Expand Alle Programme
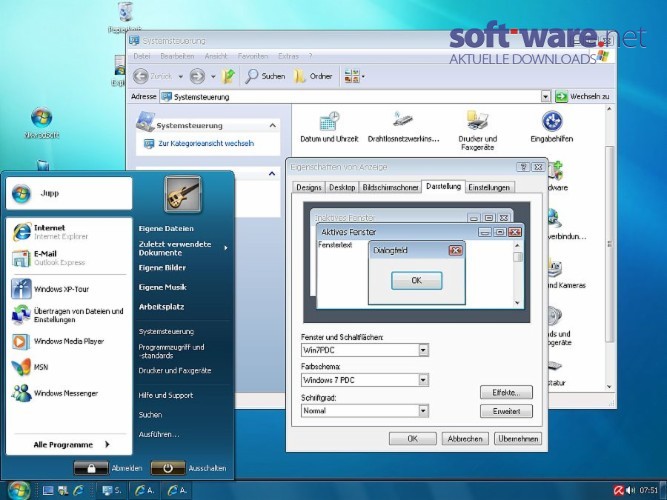This screenshot has width=667, height=500. tap(71, 445)
